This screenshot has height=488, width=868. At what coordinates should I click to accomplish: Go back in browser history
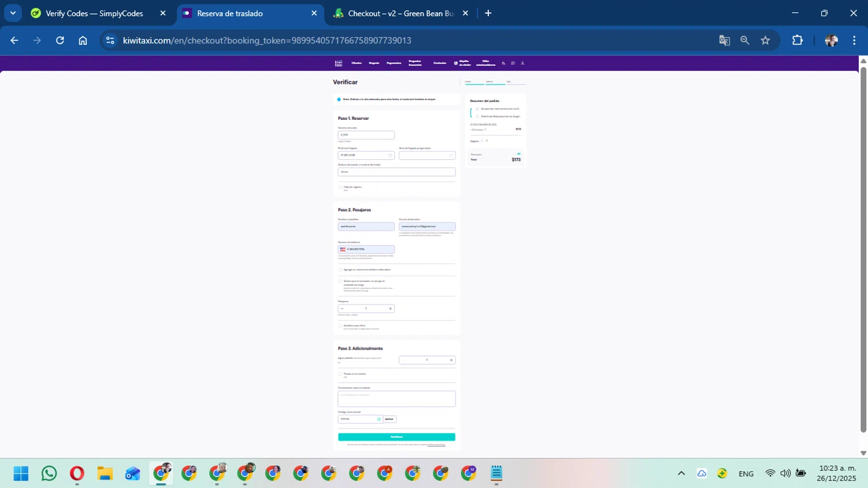click(14, 41)
